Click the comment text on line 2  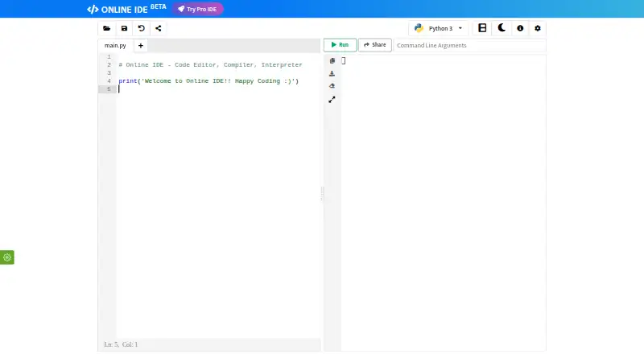pyautogui.click(x=210, y=65)
